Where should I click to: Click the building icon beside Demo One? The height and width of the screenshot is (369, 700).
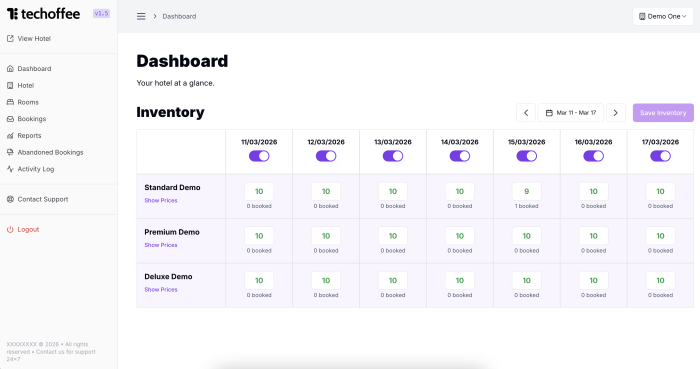click(x=642, y=17)
